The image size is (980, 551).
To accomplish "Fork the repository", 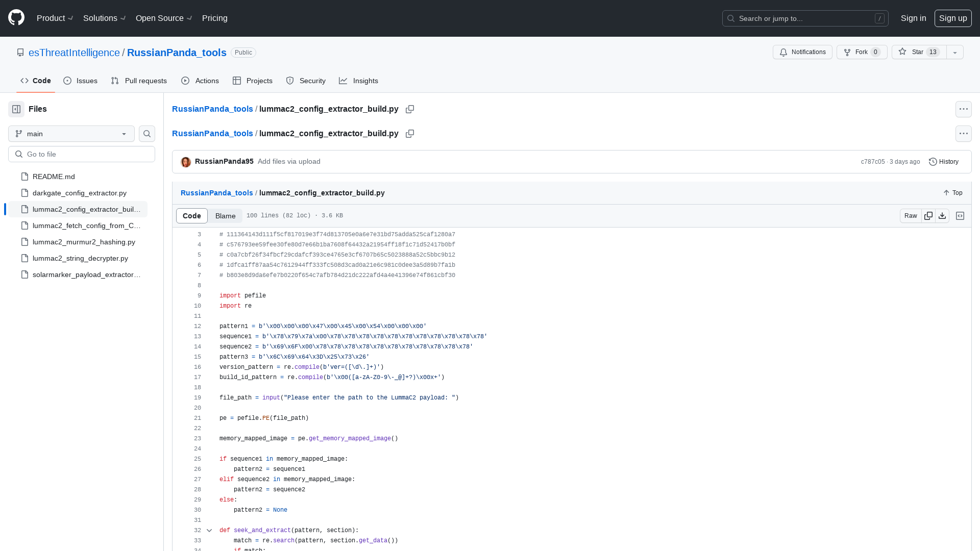I will (x=862, y=52).
